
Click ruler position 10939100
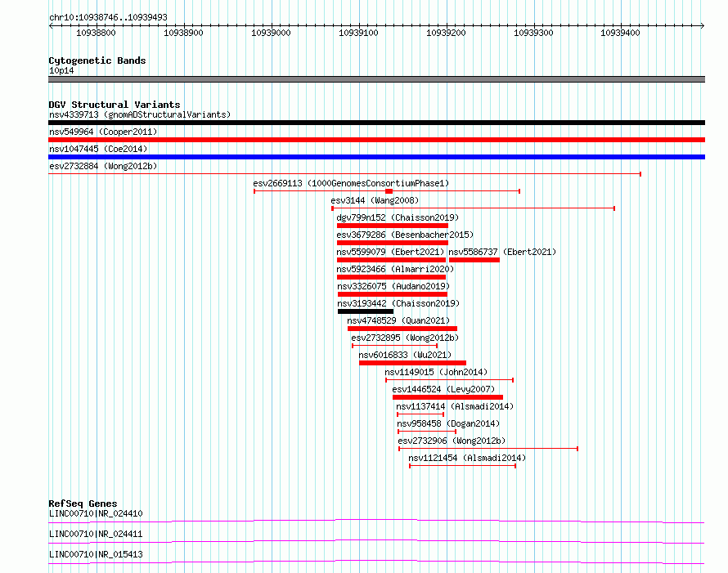pyautogui.click(x=358, y=33)
